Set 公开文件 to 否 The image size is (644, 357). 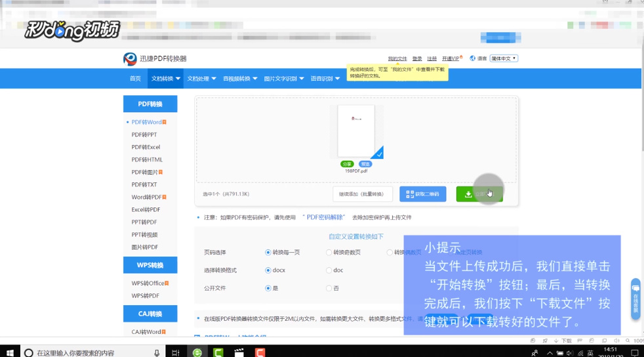click(329, 288)
